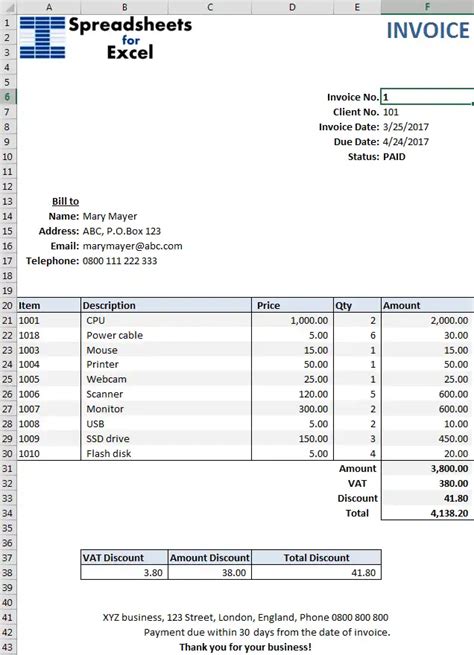
Task: Select the Monitor description cell
Action: coord(166,409)
